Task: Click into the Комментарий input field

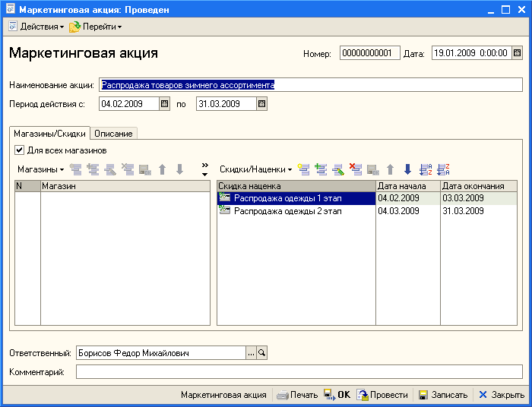Action: (x=299, y=372)
